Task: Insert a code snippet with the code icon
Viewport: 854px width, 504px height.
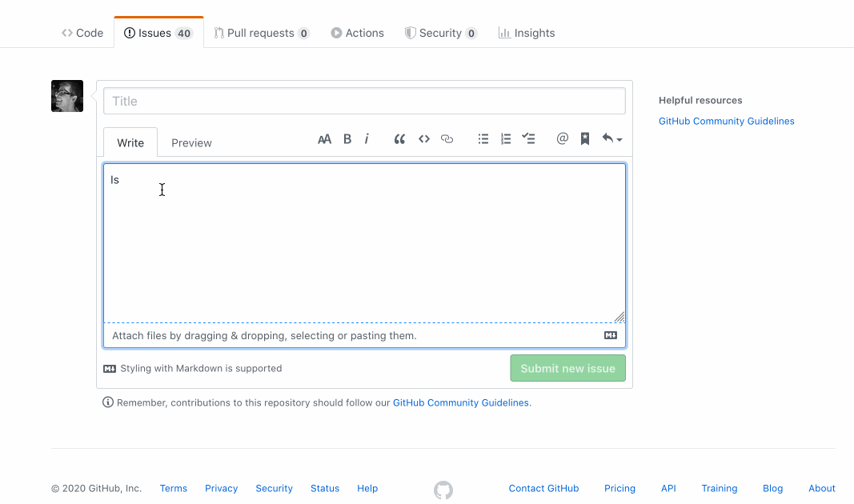Action: pyautogui.click(x=423, y=138)
